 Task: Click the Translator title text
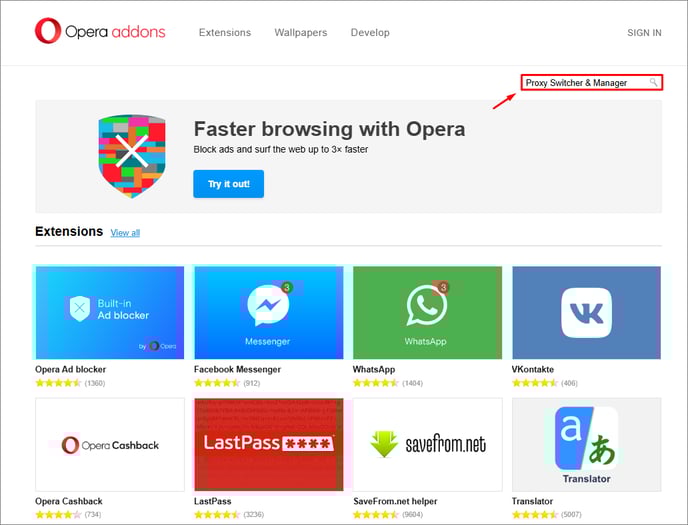click(x=532, y=501)
